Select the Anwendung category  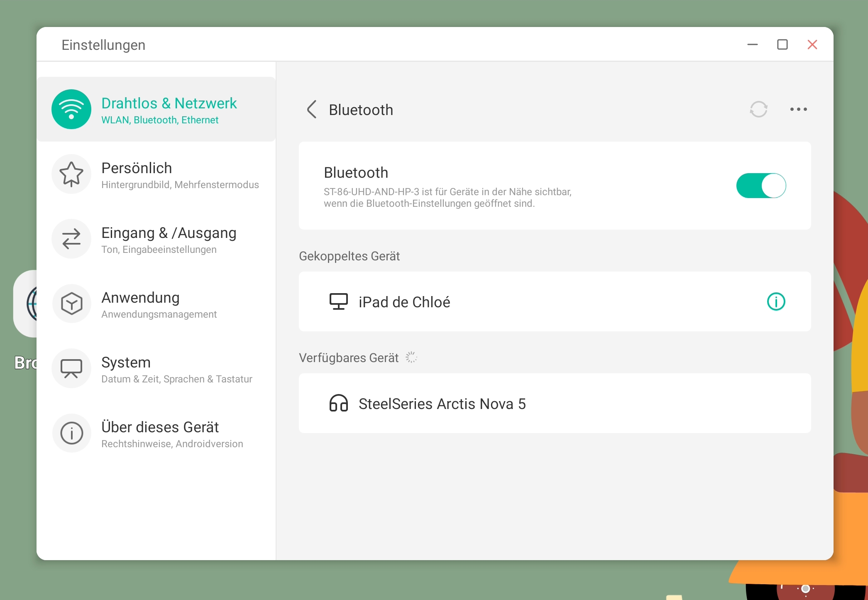tap(156, 304)
